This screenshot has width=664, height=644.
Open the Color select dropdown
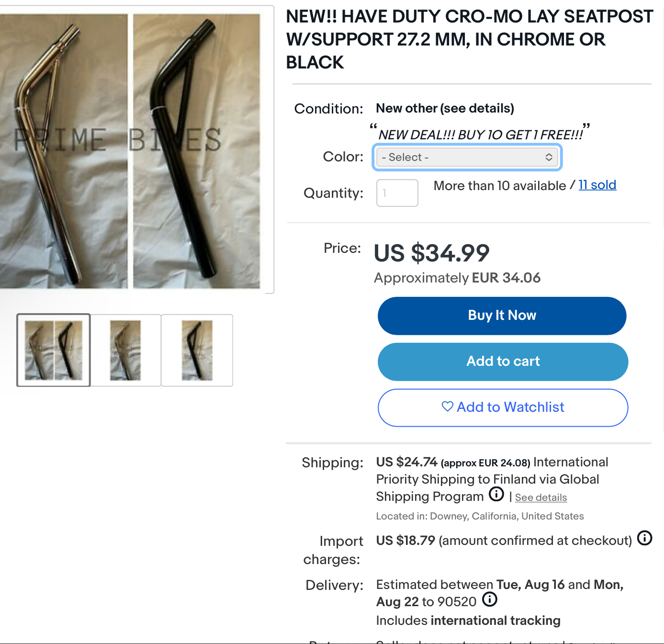(x=467, y=157)
